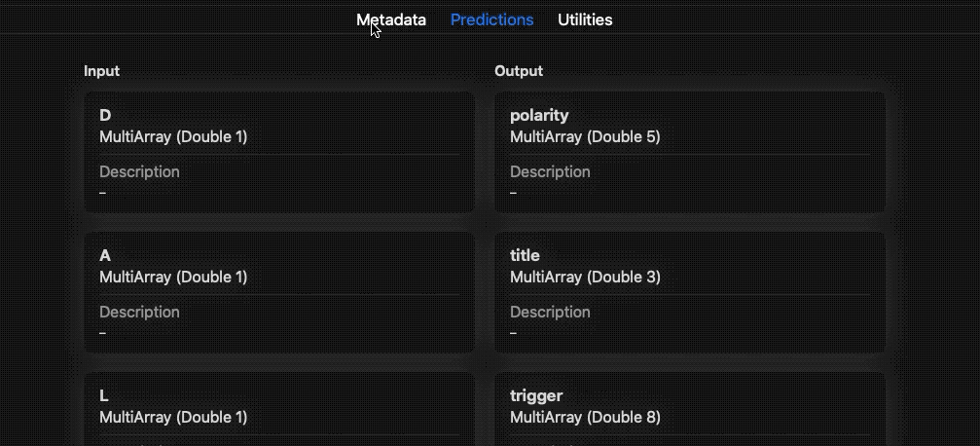Select the input feature named A
Screen dimensions: 980x446
coord(105,255)
